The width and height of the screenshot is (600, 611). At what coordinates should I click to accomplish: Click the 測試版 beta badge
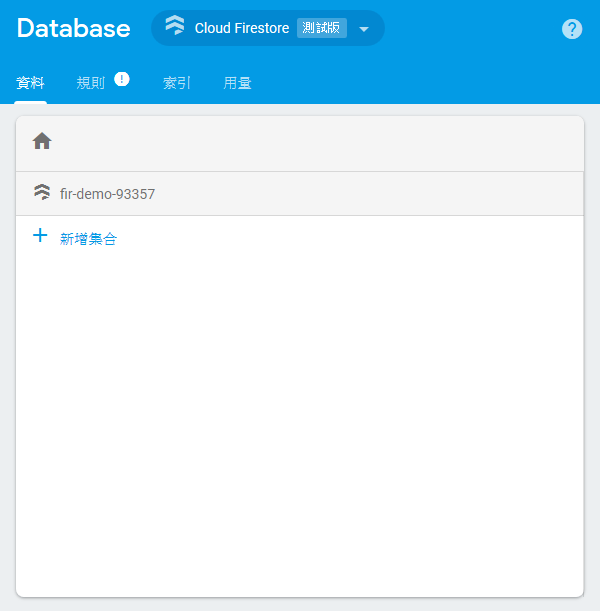pos(321,28)
